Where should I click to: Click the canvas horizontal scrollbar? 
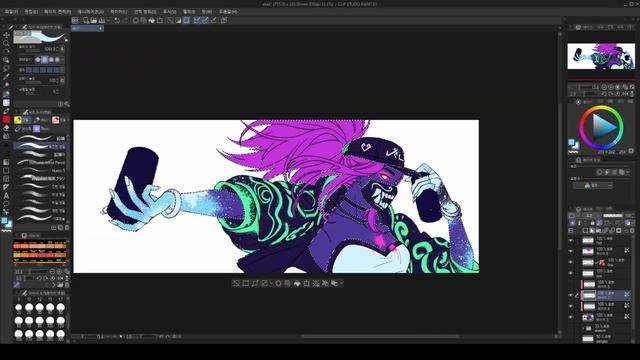[x=380, y=337]
